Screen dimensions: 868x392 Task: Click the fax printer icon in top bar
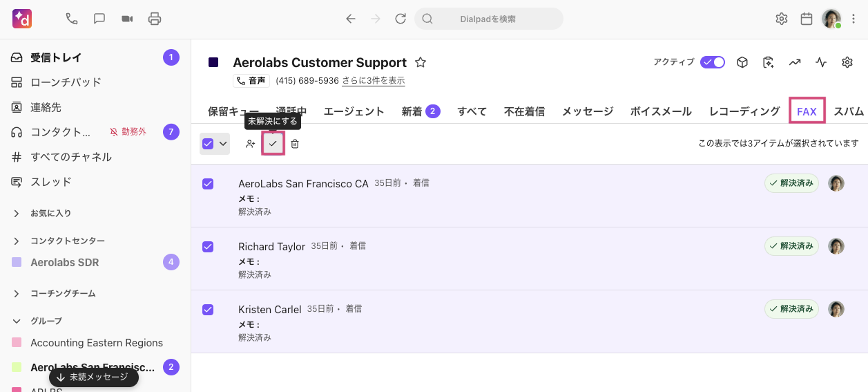click(x=155, y=19)
